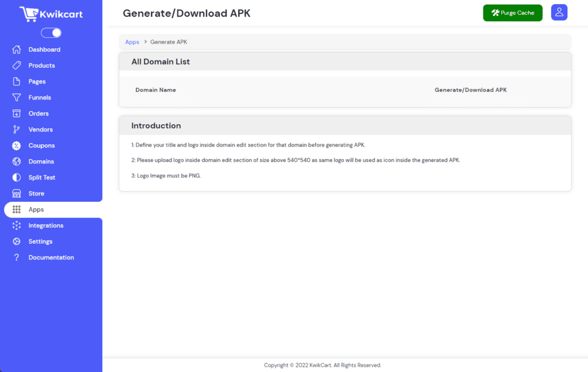
Task: Click instruction about defining title and logo
Action: (248, 145)
